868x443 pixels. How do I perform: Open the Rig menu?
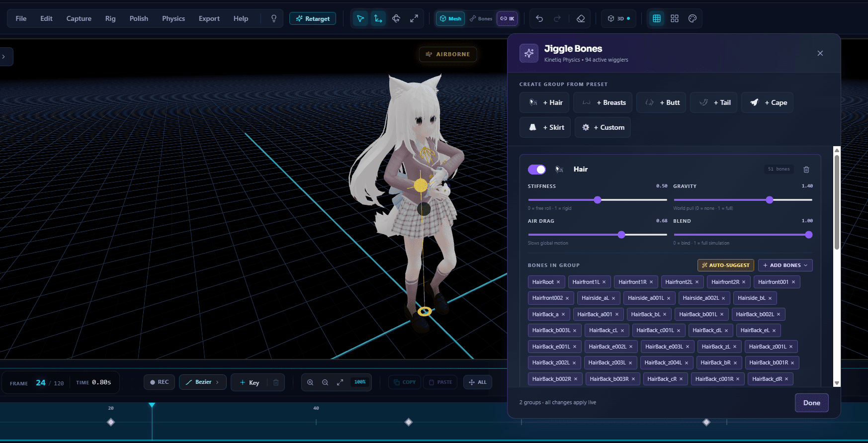tap(110, 18)
